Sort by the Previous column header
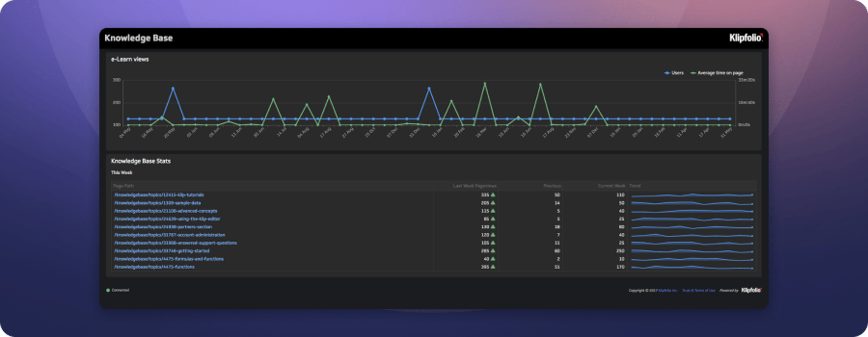 552,186
